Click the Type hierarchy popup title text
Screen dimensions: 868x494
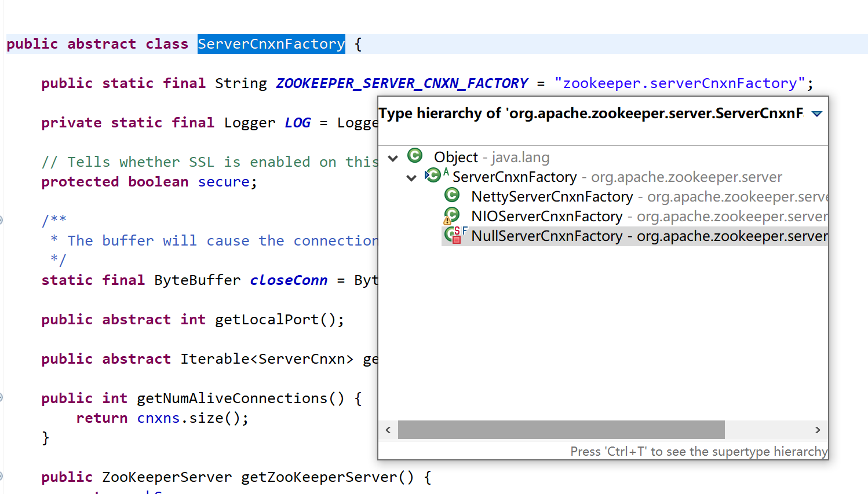click(x=591, y=114)
